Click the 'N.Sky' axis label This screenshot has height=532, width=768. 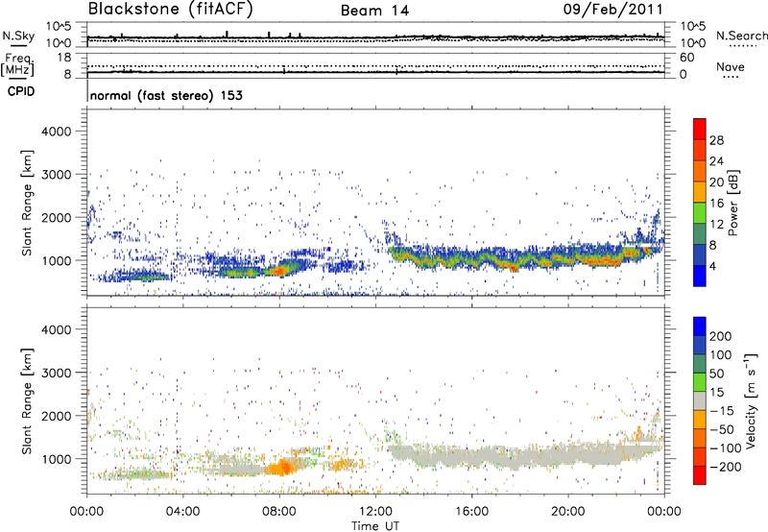coord(18,36)
